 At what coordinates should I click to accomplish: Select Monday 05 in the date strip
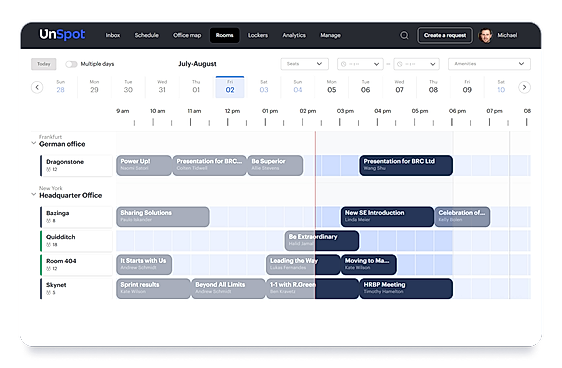click(332, 87)
